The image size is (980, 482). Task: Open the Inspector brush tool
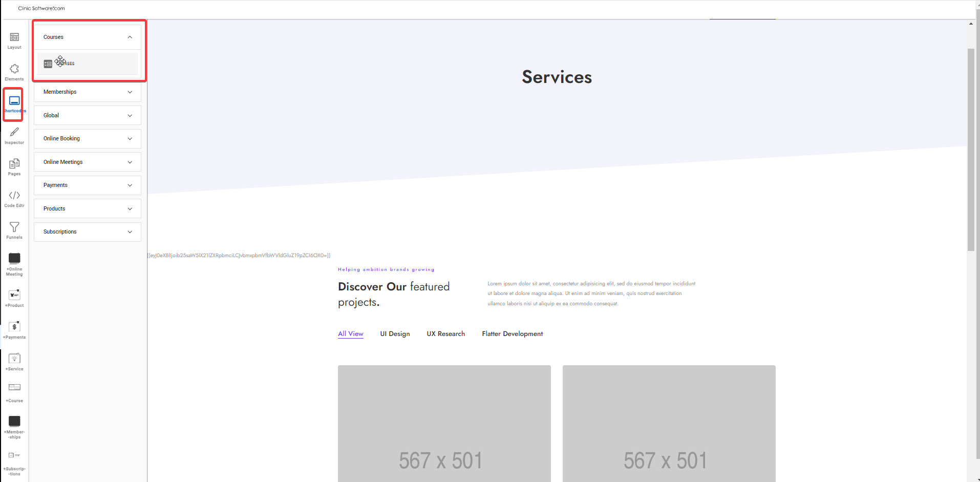[14, 133]
